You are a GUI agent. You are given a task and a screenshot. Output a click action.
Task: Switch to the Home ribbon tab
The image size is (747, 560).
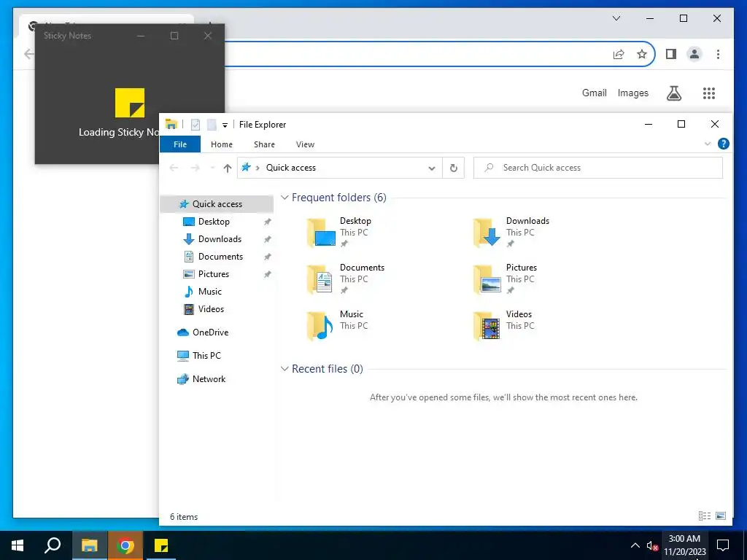coord(222,144)
